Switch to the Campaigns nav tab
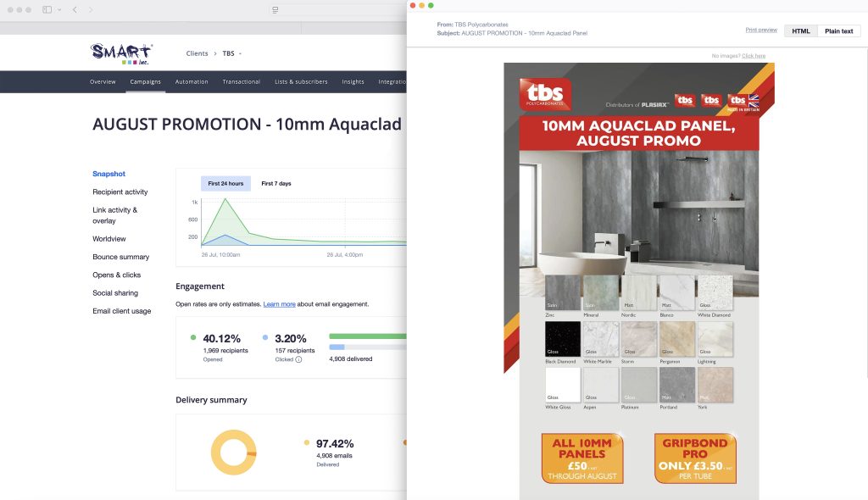The height and width of the screenshot is (500, 868). tap(146, 82)
